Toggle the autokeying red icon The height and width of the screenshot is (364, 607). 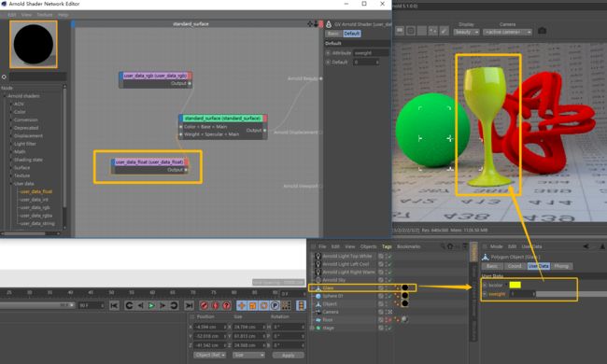[x=215, y=305]
